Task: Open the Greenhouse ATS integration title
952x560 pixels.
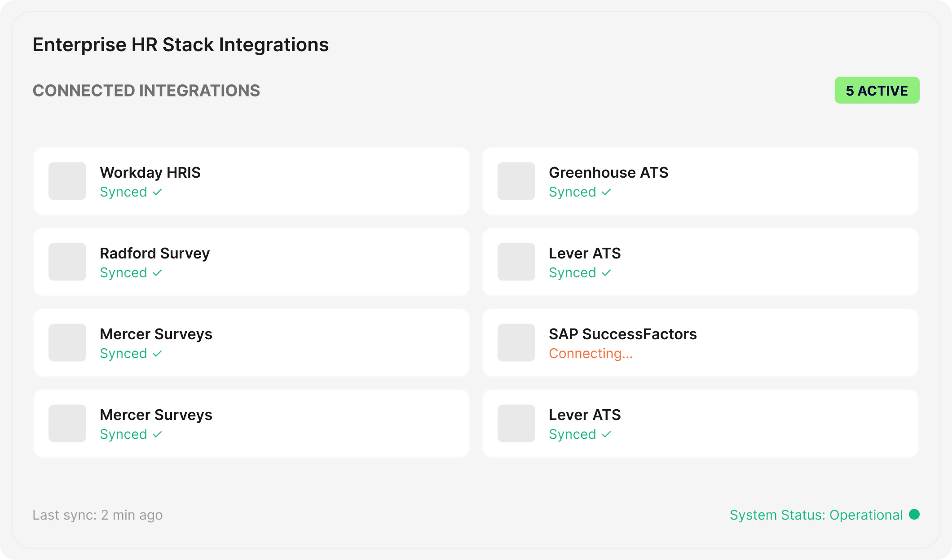Action: pos(608,173)
